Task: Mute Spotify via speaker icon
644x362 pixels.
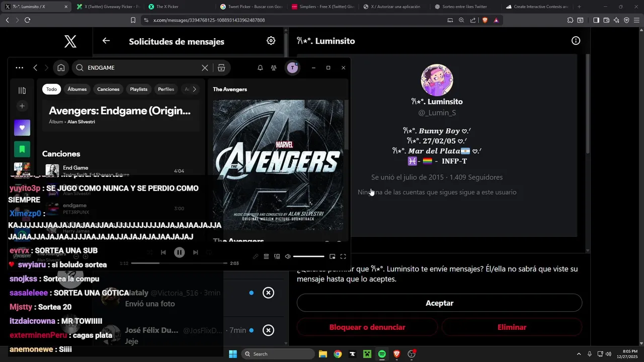Action: (288, 256)
